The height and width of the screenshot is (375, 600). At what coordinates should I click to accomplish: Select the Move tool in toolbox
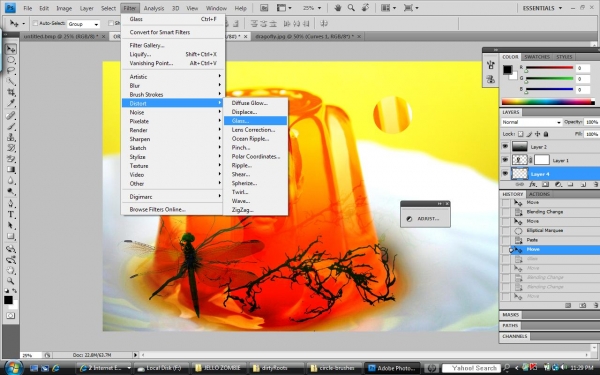[11, 49]
